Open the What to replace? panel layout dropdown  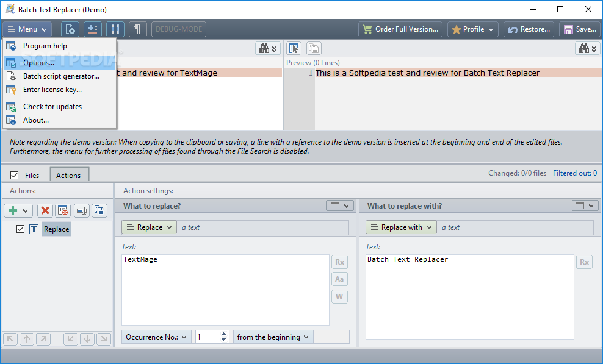340,205
